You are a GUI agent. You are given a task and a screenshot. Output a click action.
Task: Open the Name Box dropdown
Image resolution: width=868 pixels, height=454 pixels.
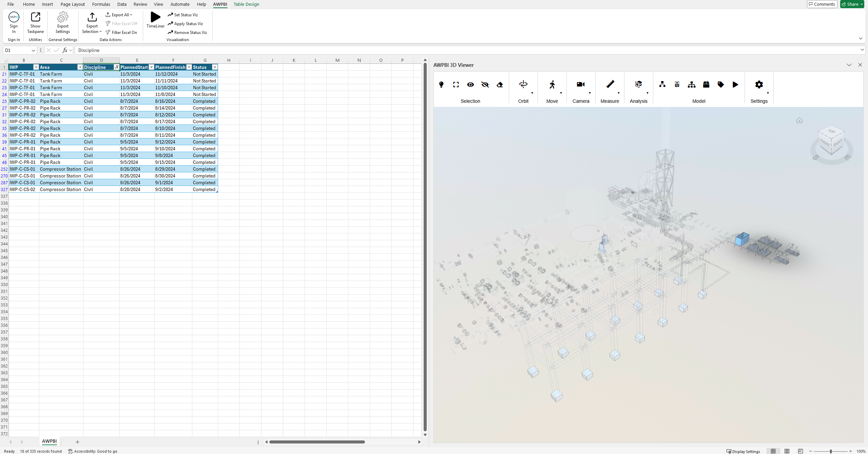click(33, 50)
